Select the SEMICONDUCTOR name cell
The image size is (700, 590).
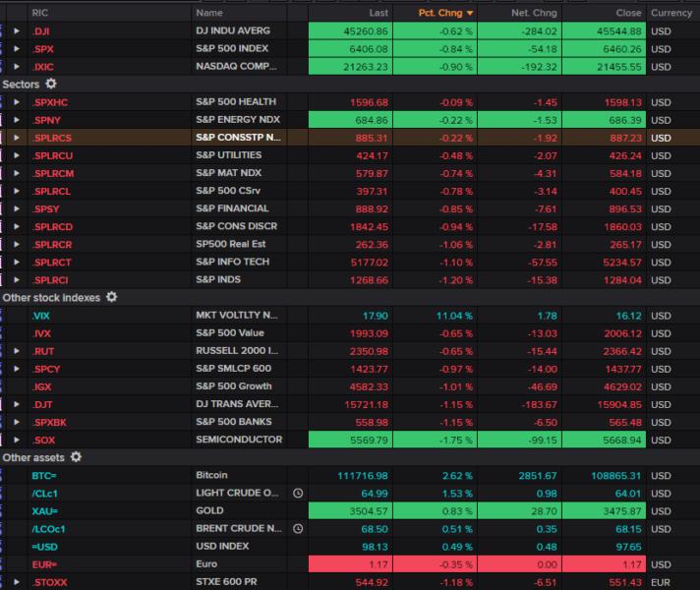(x=239, y=440)
